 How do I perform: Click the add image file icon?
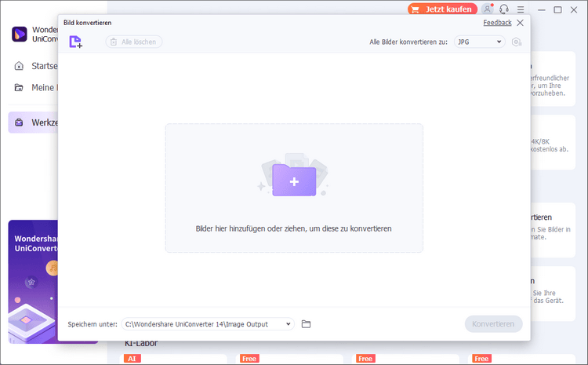(75, 42)
